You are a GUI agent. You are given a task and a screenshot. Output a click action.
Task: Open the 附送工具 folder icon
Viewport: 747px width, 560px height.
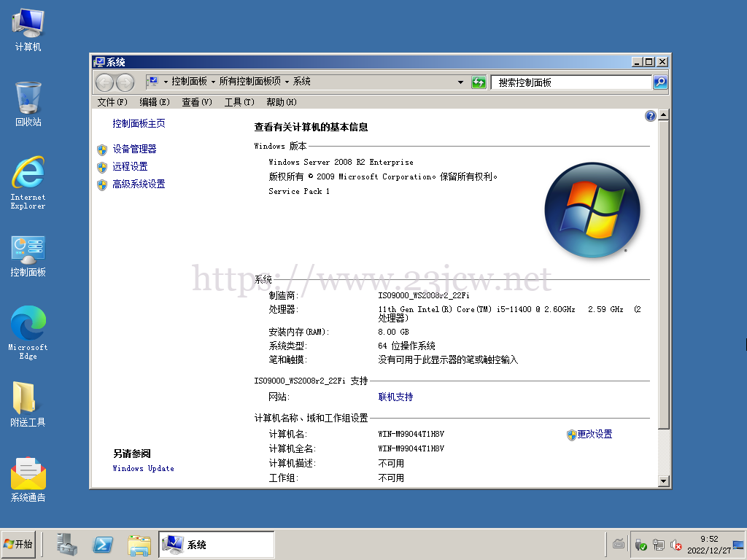pos(28,404)
